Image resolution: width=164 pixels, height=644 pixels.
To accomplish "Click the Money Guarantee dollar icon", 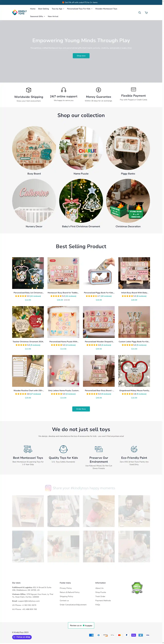I will click(x=99, y=90).
